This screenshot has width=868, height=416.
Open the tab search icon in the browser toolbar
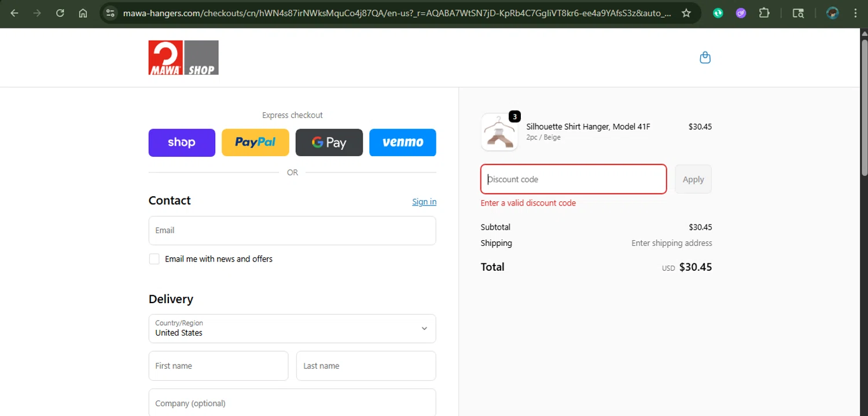[798, 13]
